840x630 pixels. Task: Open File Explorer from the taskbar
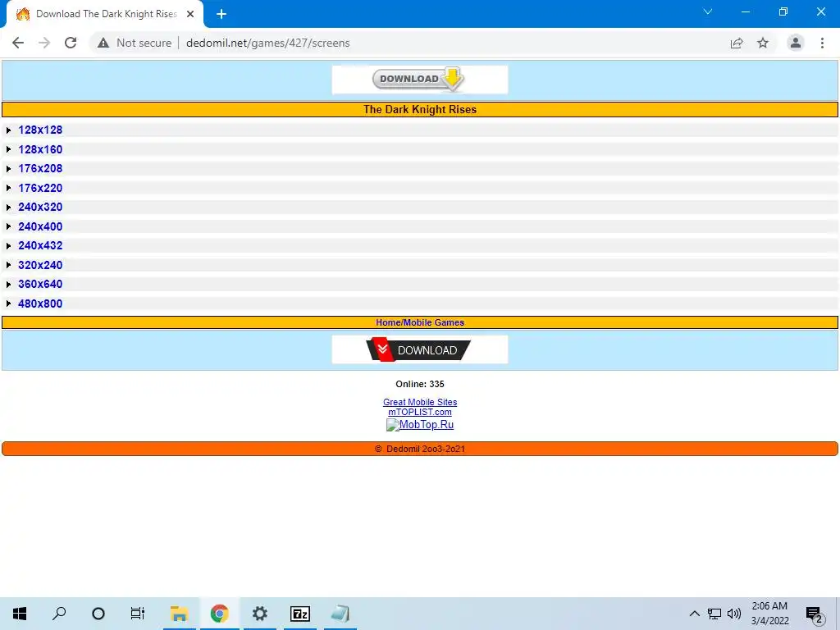(x=179, y=614)
